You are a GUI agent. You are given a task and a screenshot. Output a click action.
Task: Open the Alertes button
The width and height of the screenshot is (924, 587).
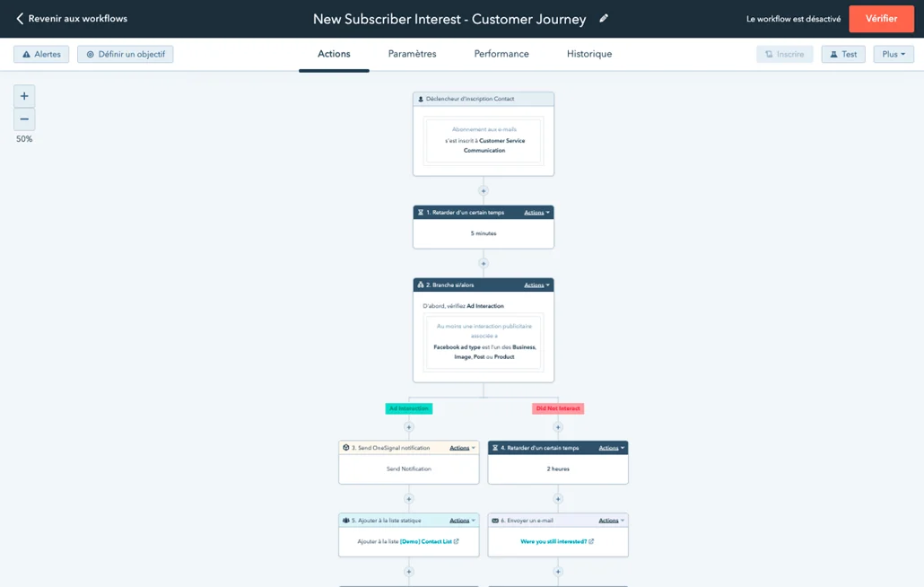click(x=41, y=54)
